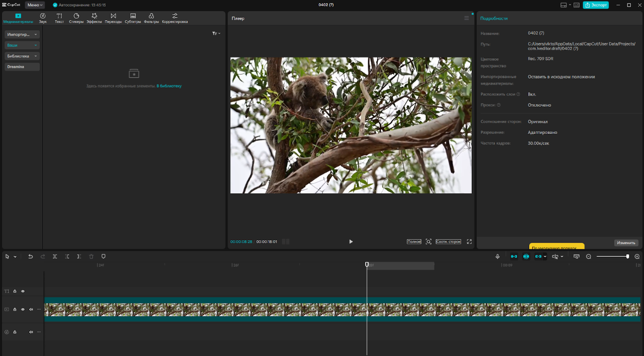644x356 pixels.
Task: Click the timeline zoom slider handle
Action: click(627, 256)
